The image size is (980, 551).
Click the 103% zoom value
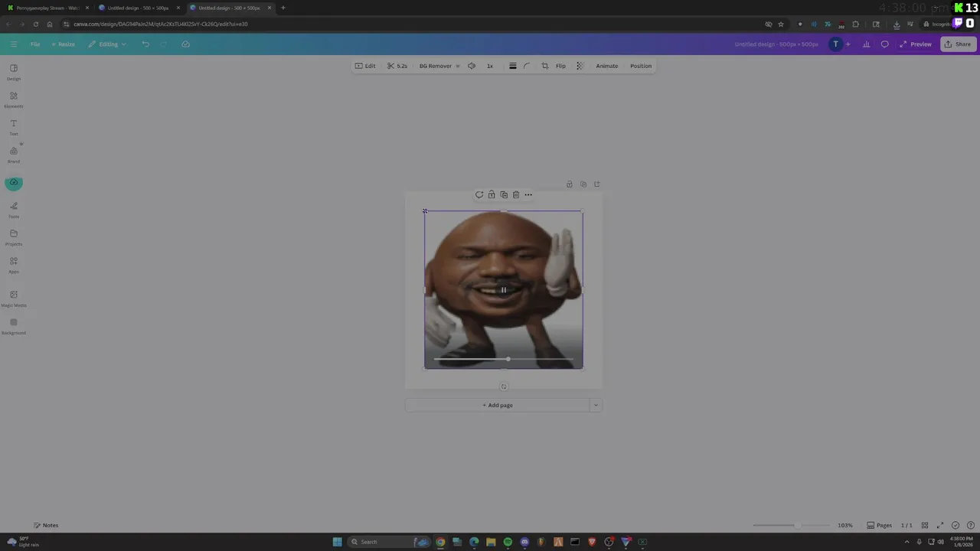pos(845,525)
